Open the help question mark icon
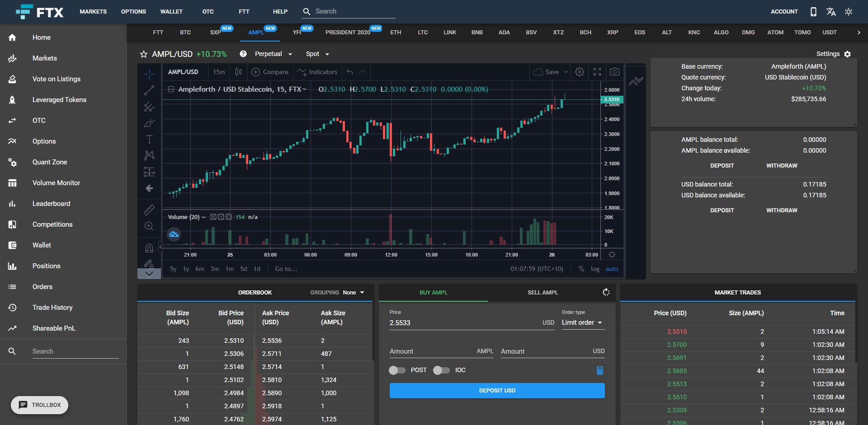The image size is (868, 425). 243,54
